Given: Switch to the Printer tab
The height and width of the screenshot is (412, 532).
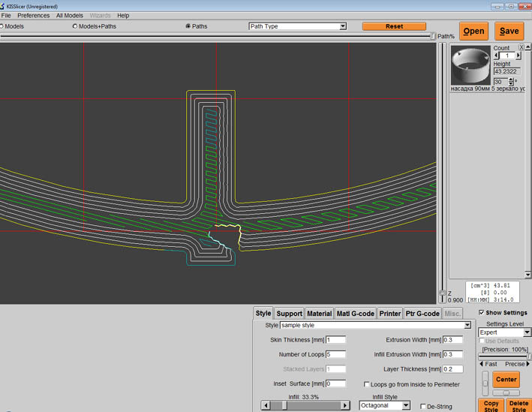Looking at the screenshot, I should [389, 314].
